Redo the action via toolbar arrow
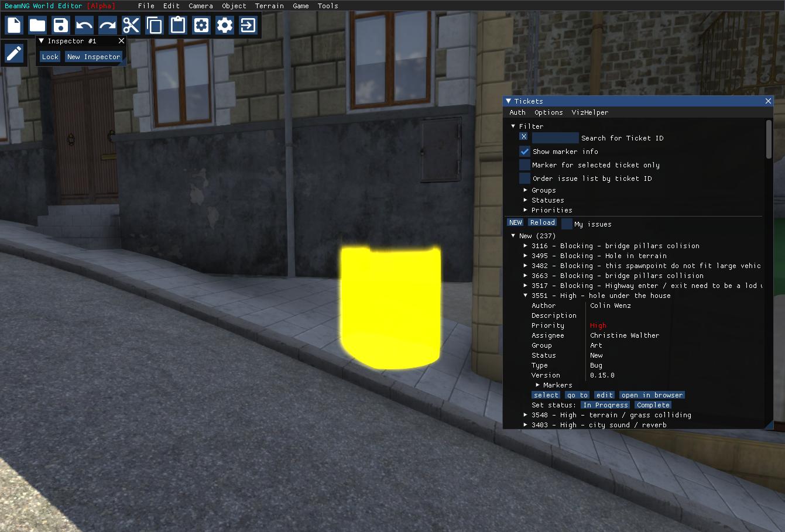The height and width of the screenshot is (532, 785). pyautogui.click(x=108, y=25)
